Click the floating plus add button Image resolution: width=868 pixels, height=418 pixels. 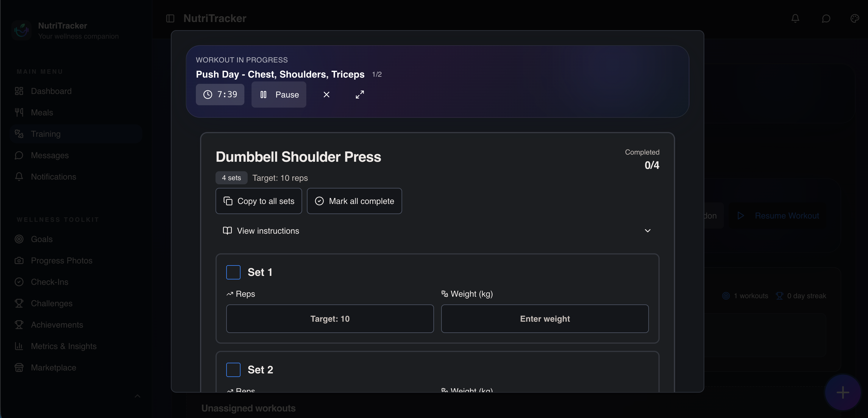tap(842, 392)
